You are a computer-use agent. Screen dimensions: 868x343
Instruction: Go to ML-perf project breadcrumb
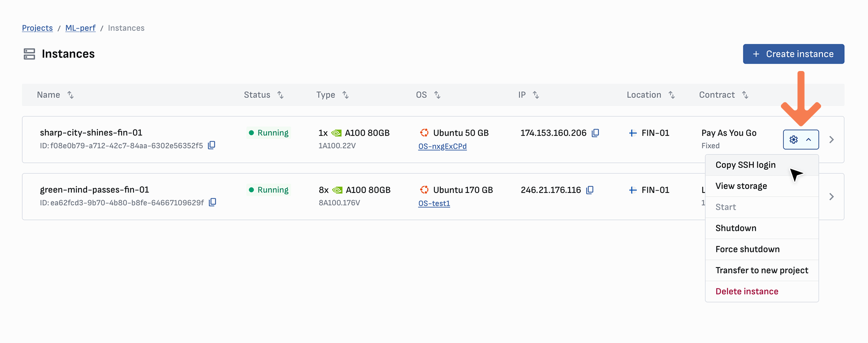click(80, 28)
